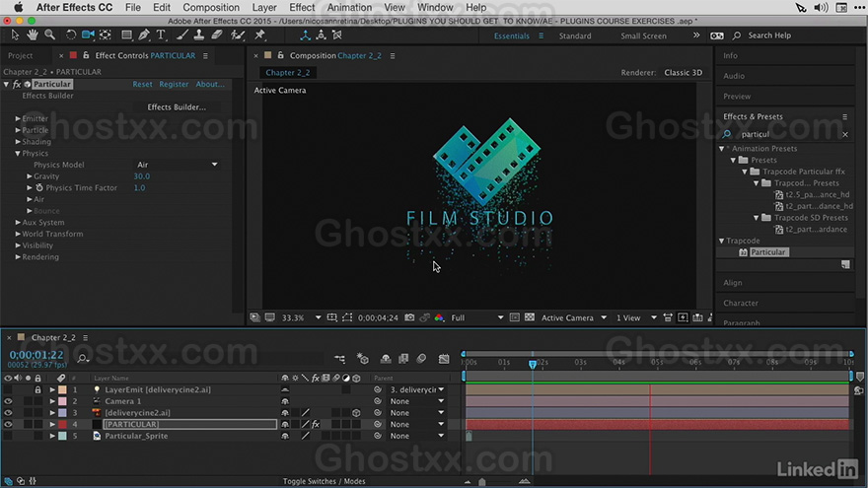Click the viewer snapshot camera icon
This screenshot has height=488, width=868.
pyautogui.click(x=409, y=317)
